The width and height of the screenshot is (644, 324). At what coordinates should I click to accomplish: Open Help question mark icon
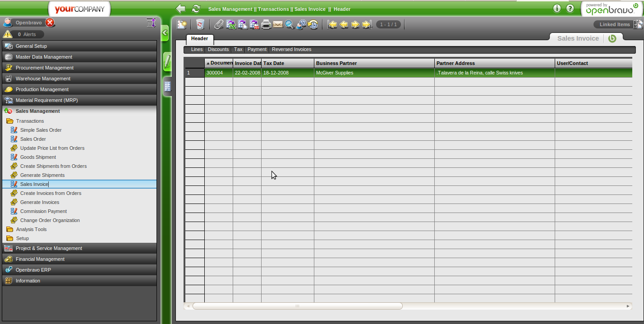click(x=570, y=9)
